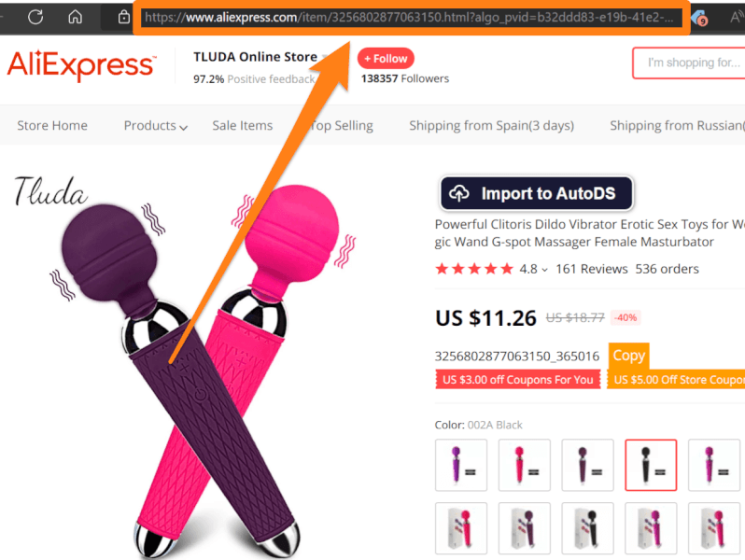
Task: Open the extension icon with badge 9
Action: [x=699, y=19]
